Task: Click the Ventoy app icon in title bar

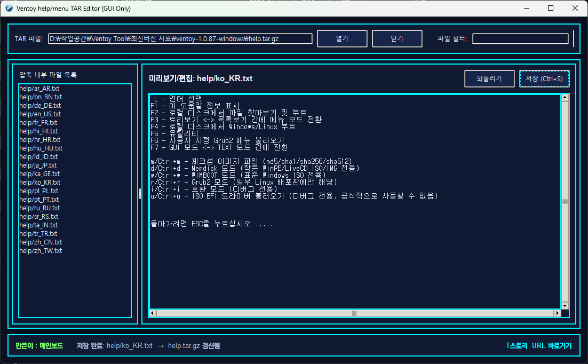Action: tap(9, 8)
